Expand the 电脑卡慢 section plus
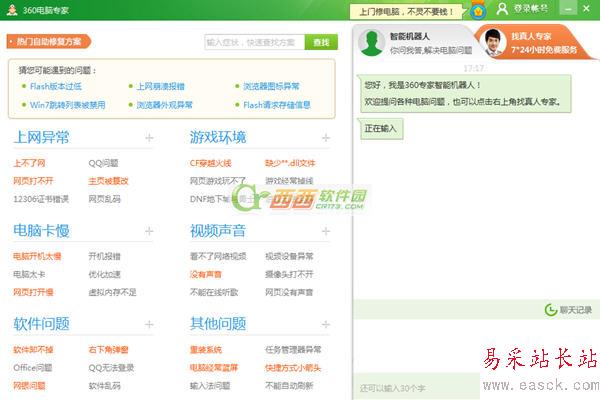600x400 pixels. tap(149, 231)
